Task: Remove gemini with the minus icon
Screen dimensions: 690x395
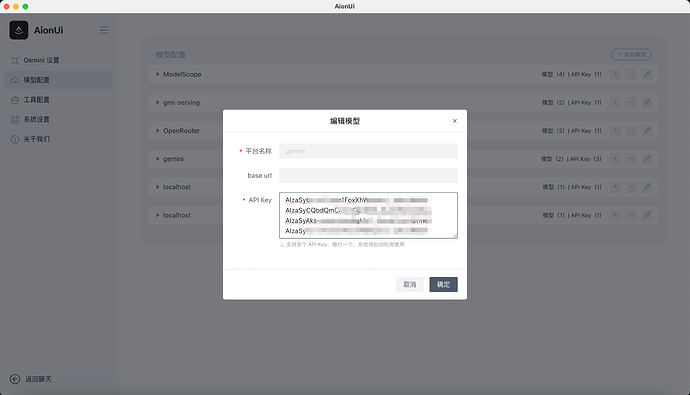Action: click(631, 159)
